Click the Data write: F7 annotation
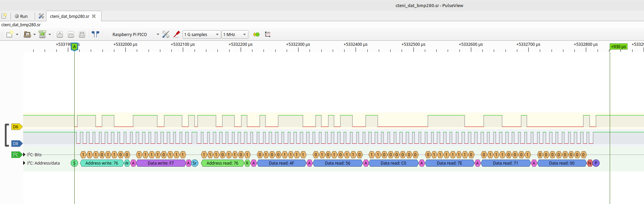The width and height of the screenshot is (644, 204). pyautogui.click(x=161, y=163)
